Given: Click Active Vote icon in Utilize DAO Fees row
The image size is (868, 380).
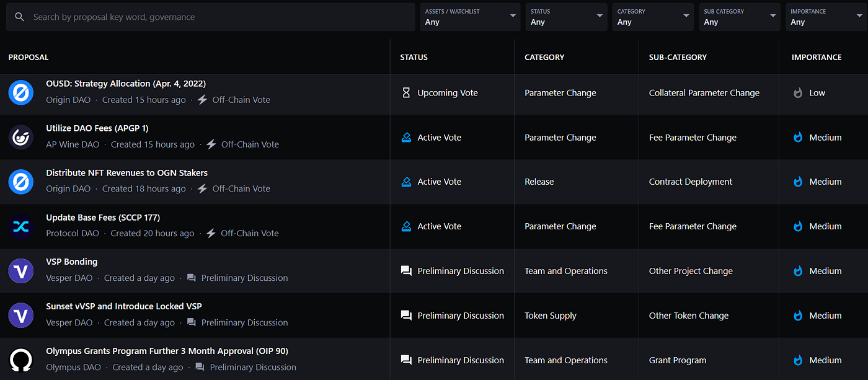Looking at the screenshot, I should click(x=406, y=138).
